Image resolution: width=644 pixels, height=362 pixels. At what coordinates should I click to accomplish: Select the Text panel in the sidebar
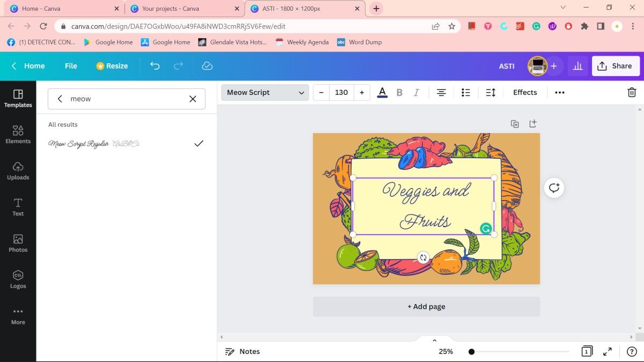(18, 208)
